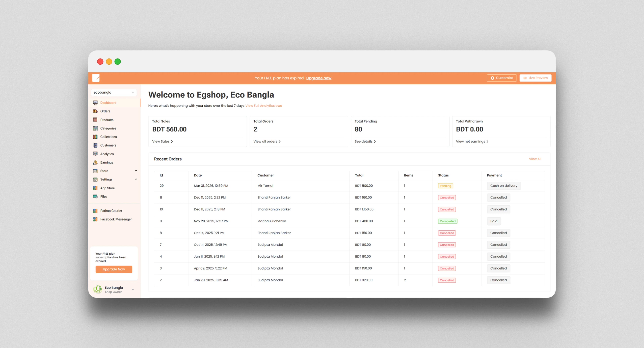Go to the Orders menu item
Viewport: 644px width, 348px height.
114,111
